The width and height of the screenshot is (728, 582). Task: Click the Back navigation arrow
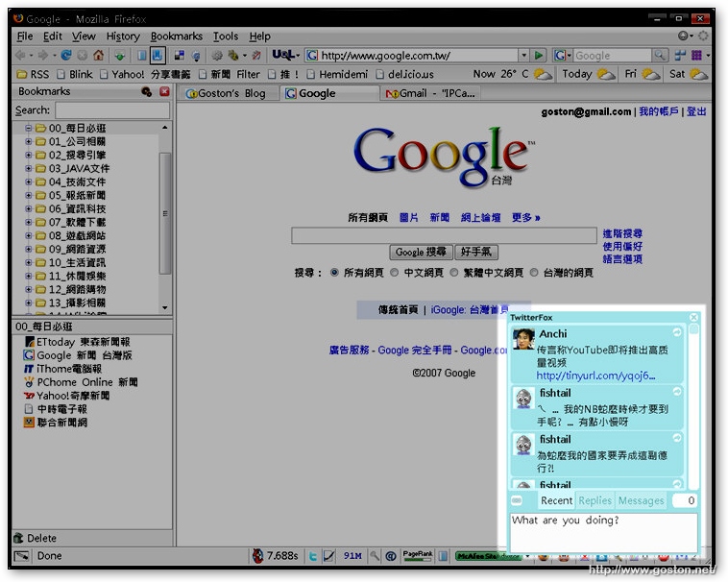(20, 56)
